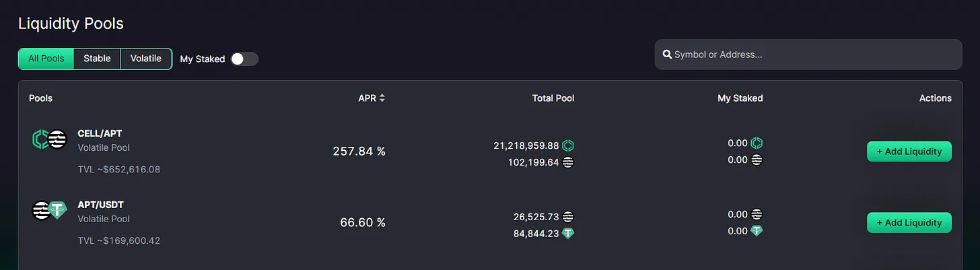Viewport: 980px width, 270px height.
Task: Click CELL icon beside 21,218,959.88 total pool
Action: (x=568, y=145)
